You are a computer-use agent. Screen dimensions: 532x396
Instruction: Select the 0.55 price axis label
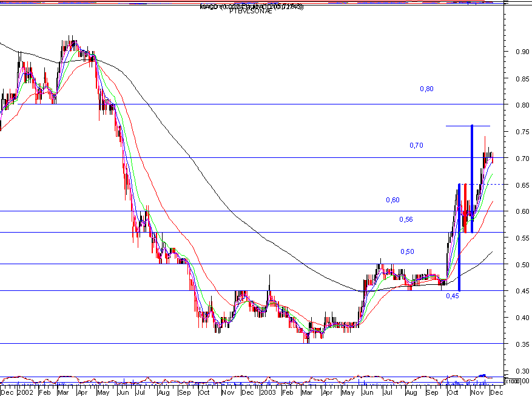pyautogui.click(x=522, y=239)
